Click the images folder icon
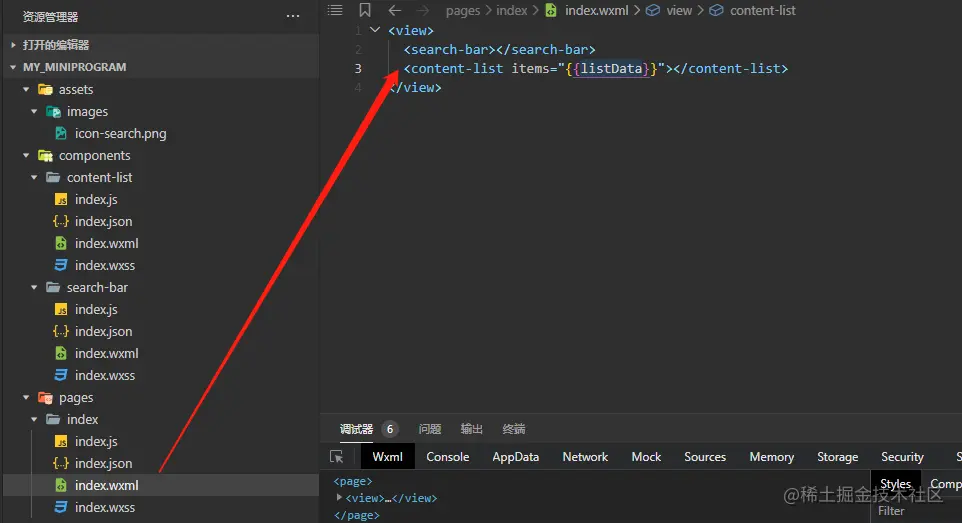The image size is (962, 523). pos(53,112)
